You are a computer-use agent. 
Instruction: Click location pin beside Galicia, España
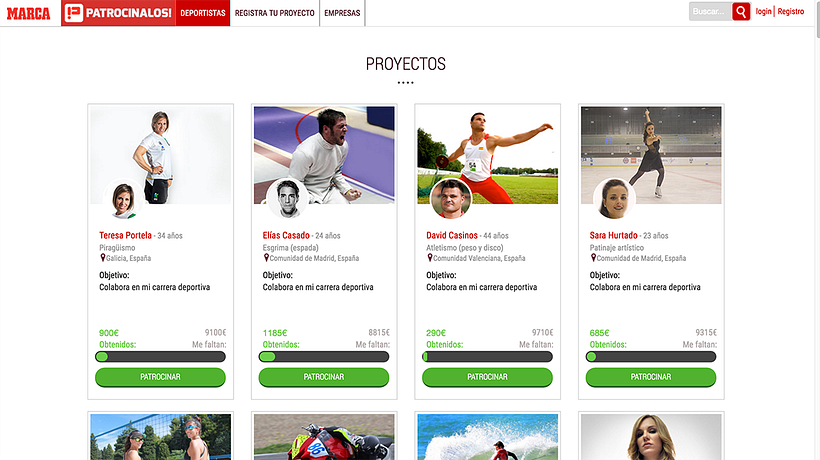102,258
